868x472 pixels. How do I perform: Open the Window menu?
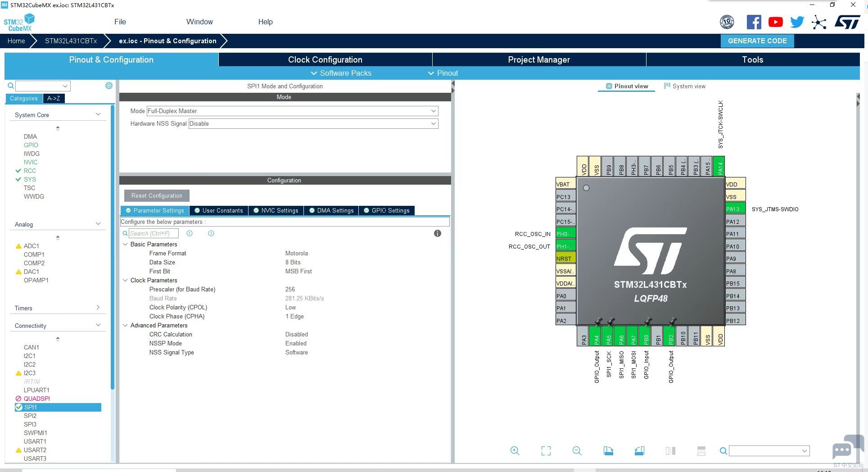199,22
